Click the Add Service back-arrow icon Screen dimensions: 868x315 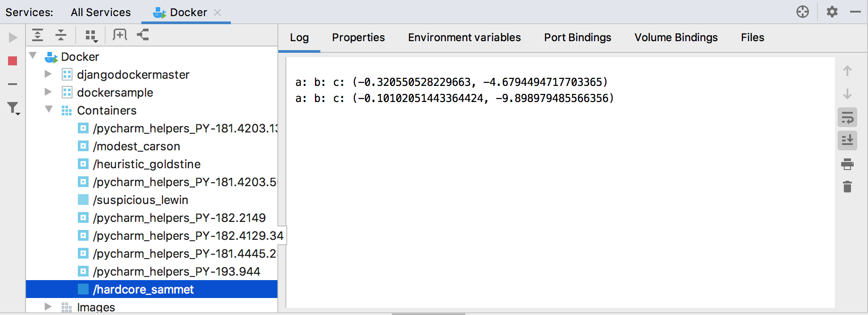(x=143, y=35)
